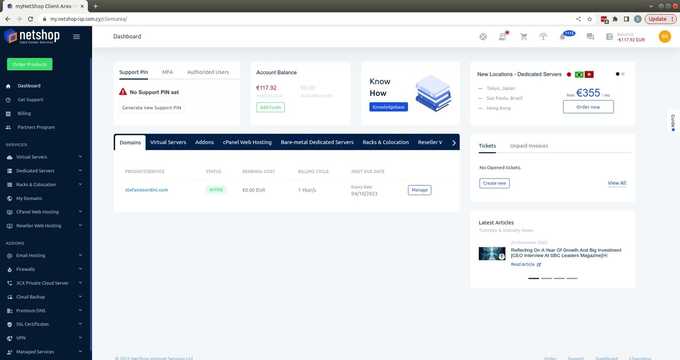This screenshot has height=360, width=680.
Task: Click Manage button for the domain
Action: [x=419, y=190]
